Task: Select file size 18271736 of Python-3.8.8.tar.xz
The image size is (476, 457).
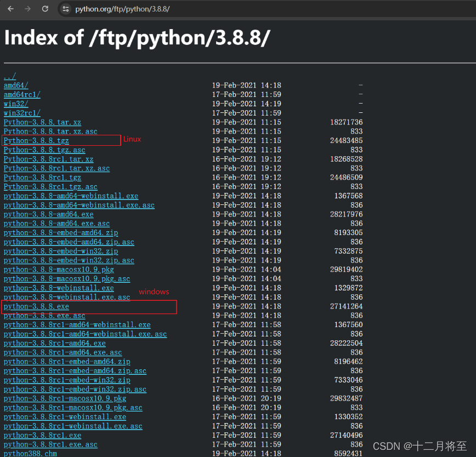Action: [347, 122]
